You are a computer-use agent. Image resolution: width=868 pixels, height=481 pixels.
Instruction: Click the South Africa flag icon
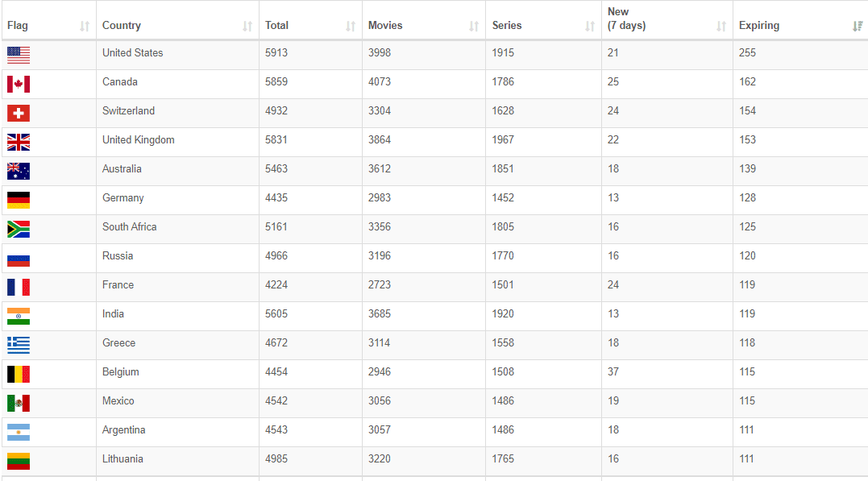pos(19,229)
